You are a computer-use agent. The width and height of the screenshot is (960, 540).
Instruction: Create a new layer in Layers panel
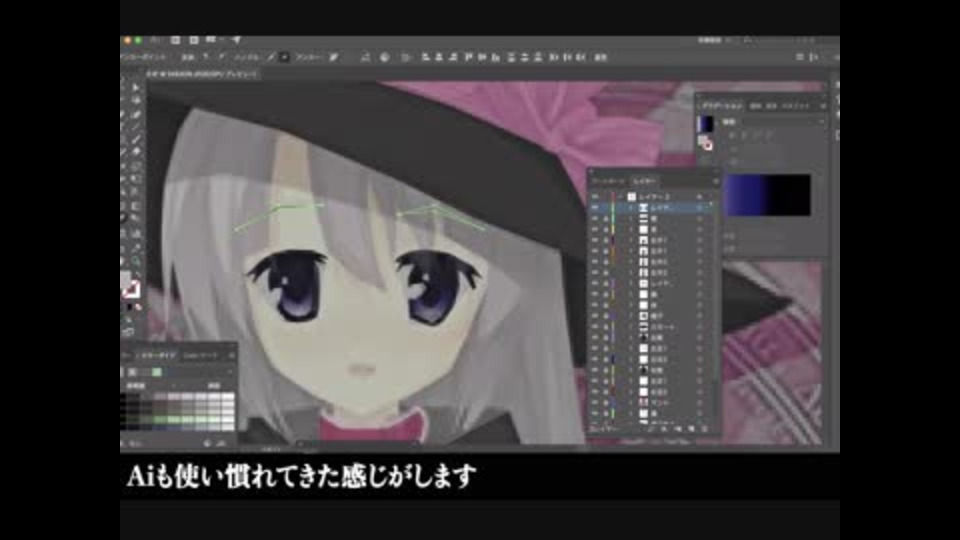[x=691, y=430]
